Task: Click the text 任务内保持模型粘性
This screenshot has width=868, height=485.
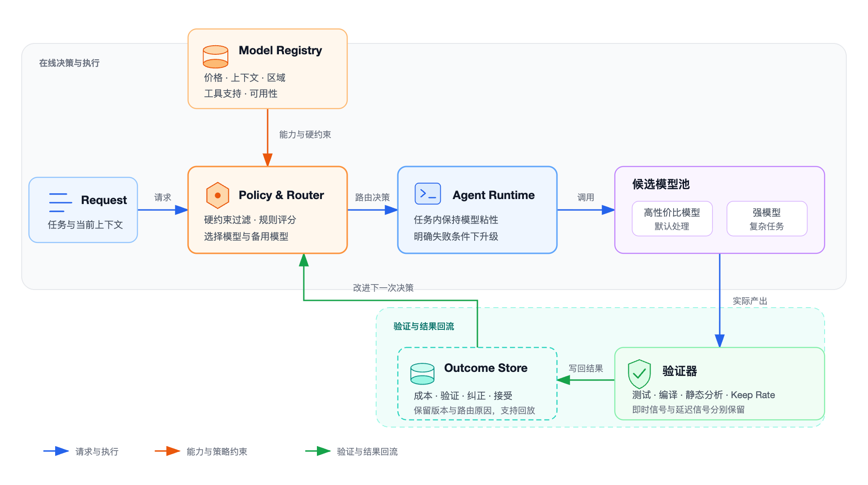Action: point(456,220)
